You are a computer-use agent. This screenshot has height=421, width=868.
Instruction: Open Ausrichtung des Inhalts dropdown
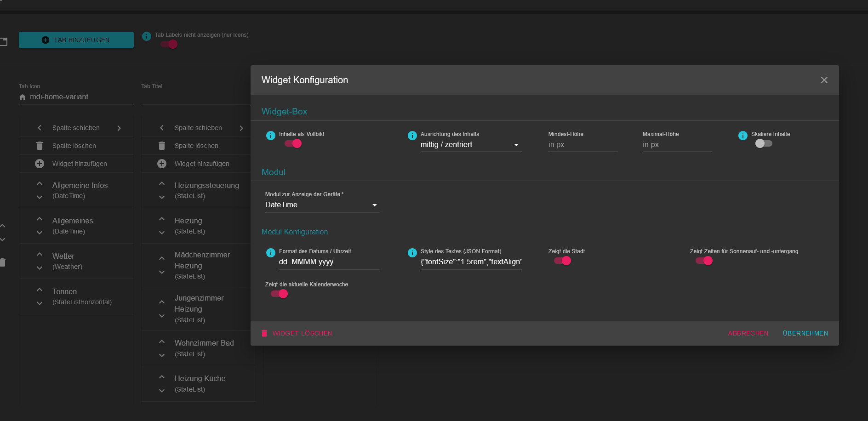pyautogui.click(x=471, y=145)
